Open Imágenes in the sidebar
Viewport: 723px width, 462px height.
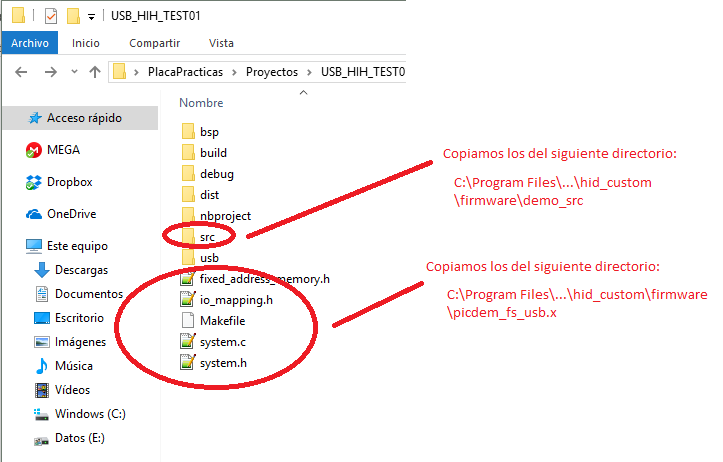coord(80,342)
